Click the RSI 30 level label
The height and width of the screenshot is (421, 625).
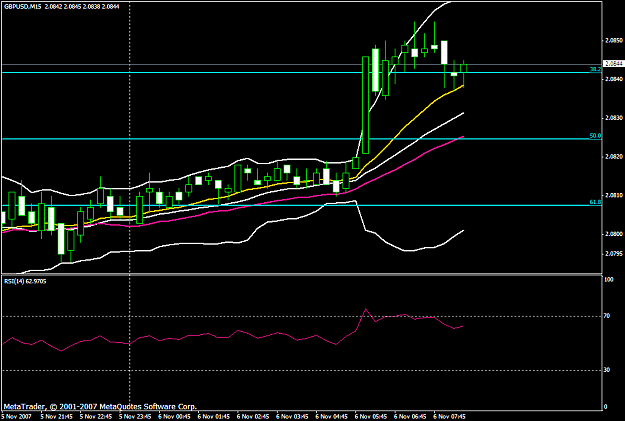coord(607,370)
